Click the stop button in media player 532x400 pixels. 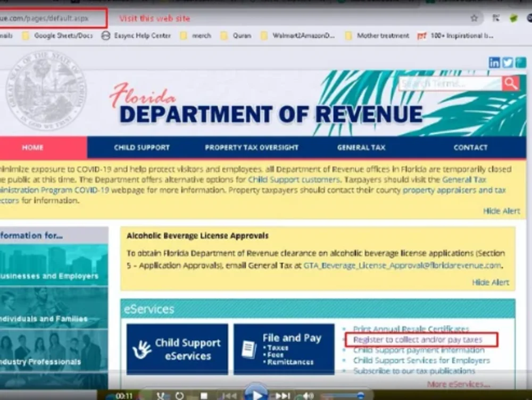click(204, 396)
